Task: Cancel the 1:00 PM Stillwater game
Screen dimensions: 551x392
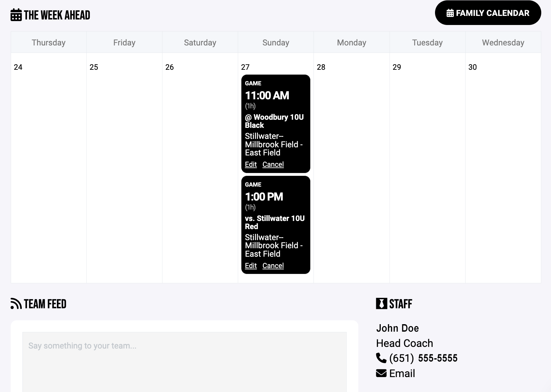Action: tap(273, 266)
